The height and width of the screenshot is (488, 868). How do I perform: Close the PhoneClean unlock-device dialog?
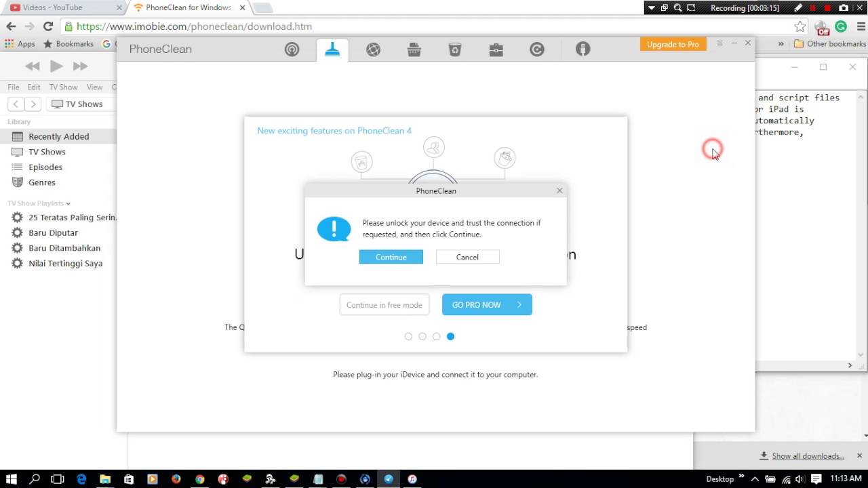point(559,190)
